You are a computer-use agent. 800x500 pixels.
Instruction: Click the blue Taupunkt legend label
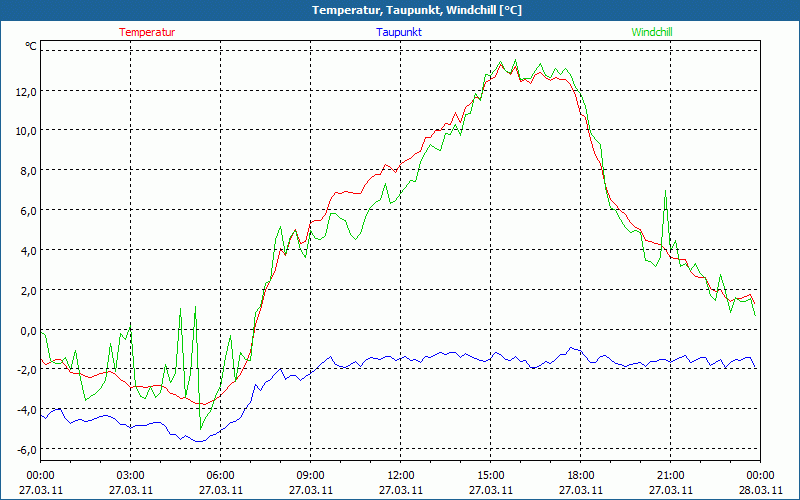click(x=399, y=32)
